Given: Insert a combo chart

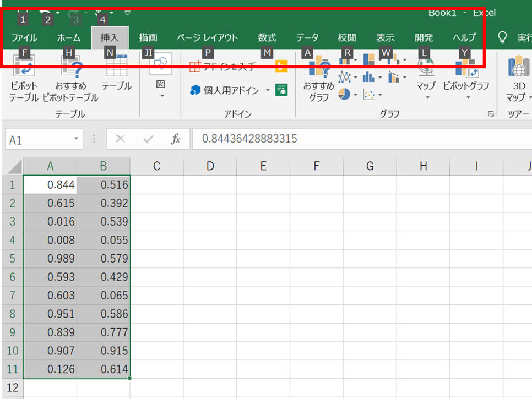Looking at the screenshot, I should [x=394, y=77].
